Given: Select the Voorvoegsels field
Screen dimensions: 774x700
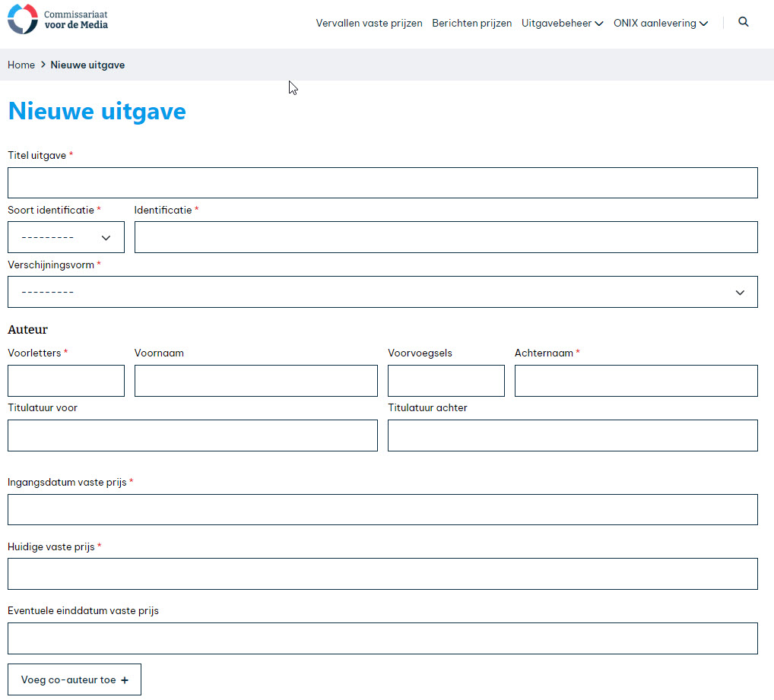Looking at the screenshot, I should click(x=446, y=381).
